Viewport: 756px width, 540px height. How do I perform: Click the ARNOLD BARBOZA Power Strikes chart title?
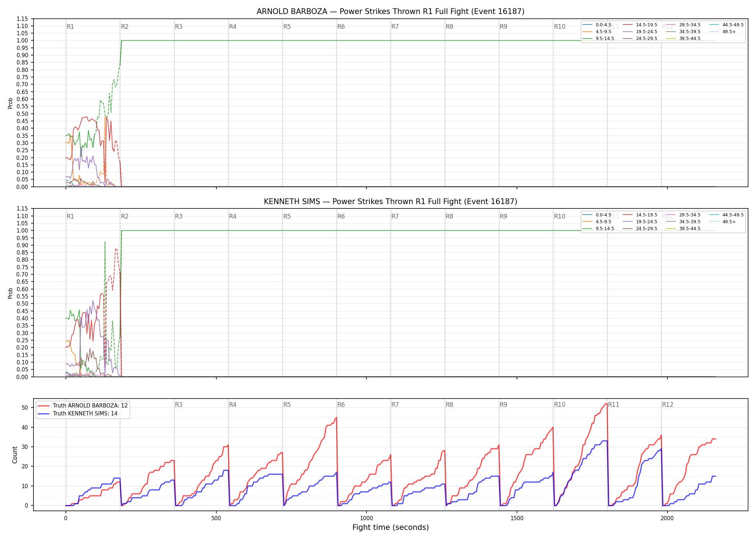[390, 12]
